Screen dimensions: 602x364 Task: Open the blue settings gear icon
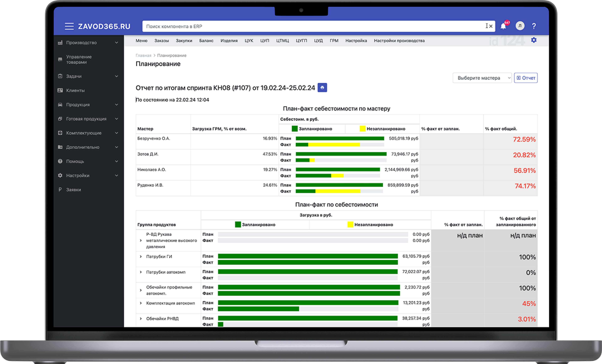tap(534, 40)
